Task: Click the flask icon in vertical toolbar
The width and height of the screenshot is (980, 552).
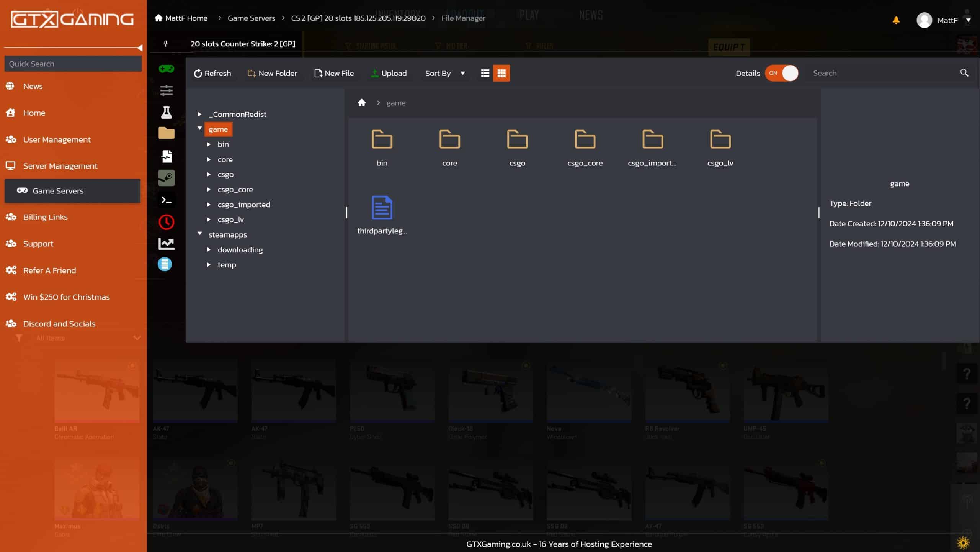Action: point(166,113)
